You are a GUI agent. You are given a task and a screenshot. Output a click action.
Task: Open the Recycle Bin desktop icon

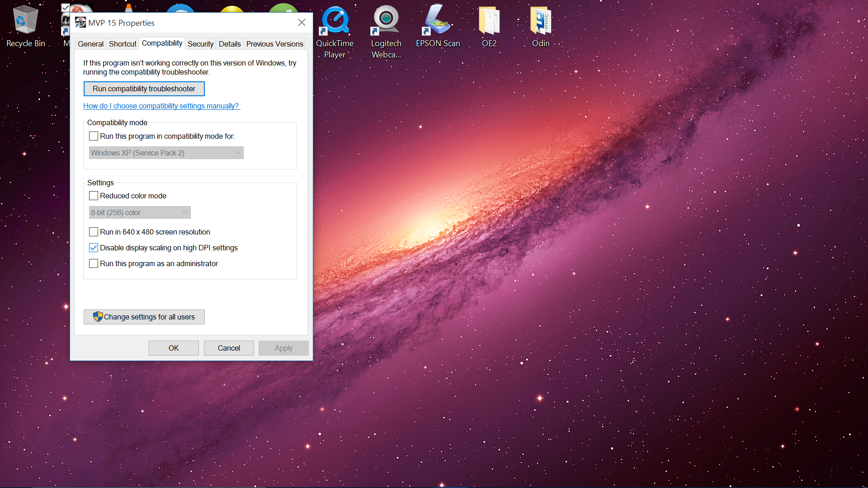tap(25, 26)
